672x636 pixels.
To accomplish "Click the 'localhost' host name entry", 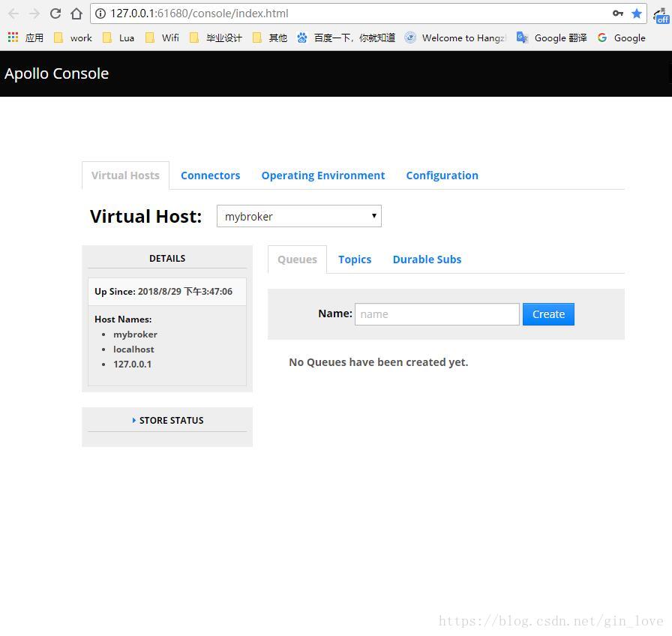I will pyautogui.click(x=133, y=349).
